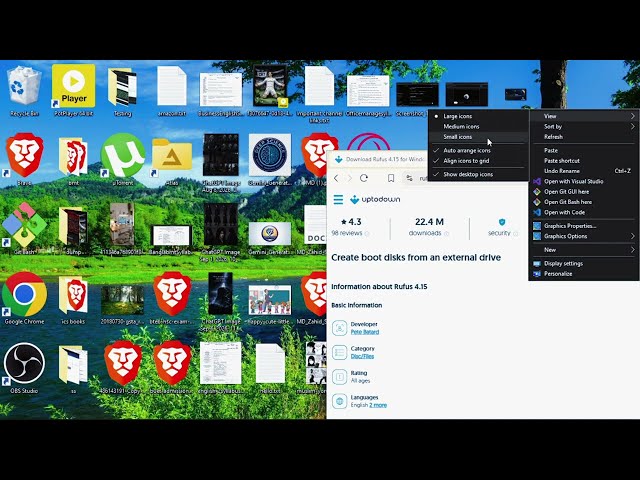Select Undo Rename menu entry
This screenshot has width=640, height=480.
point(584,171)
